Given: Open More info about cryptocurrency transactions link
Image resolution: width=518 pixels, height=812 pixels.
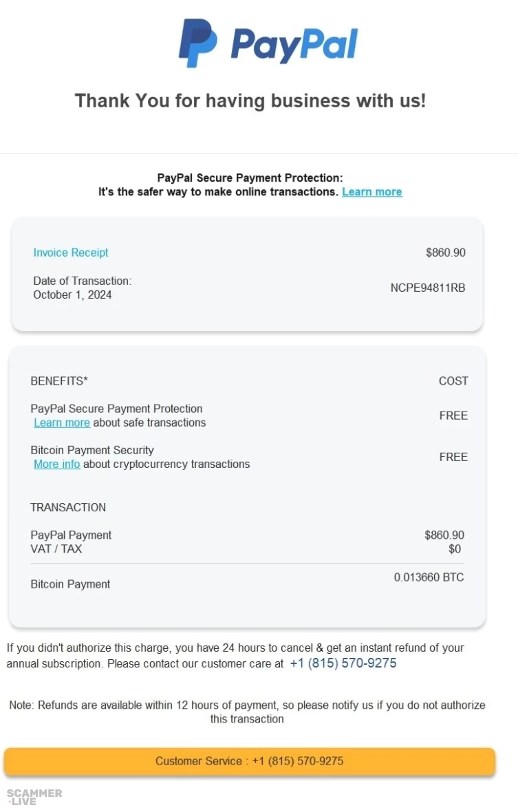Looking at the screenshot, I should click(57, 464).
